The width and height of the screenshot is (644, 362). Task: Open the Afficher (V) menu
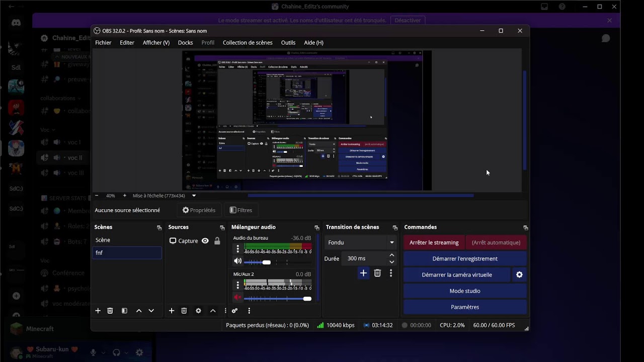tap(156, 43)
